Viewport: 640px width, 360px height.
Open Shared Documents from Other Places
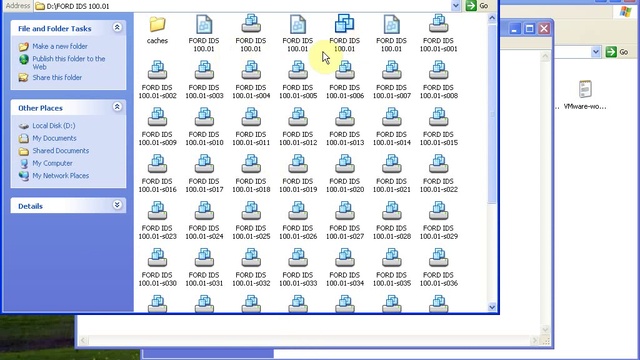[60, 151]
